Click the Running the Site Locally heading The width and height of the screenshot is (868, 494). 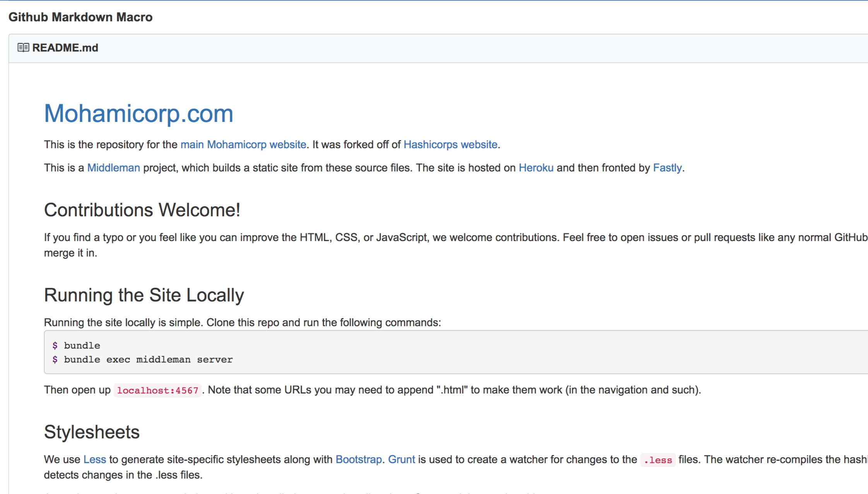144,295
